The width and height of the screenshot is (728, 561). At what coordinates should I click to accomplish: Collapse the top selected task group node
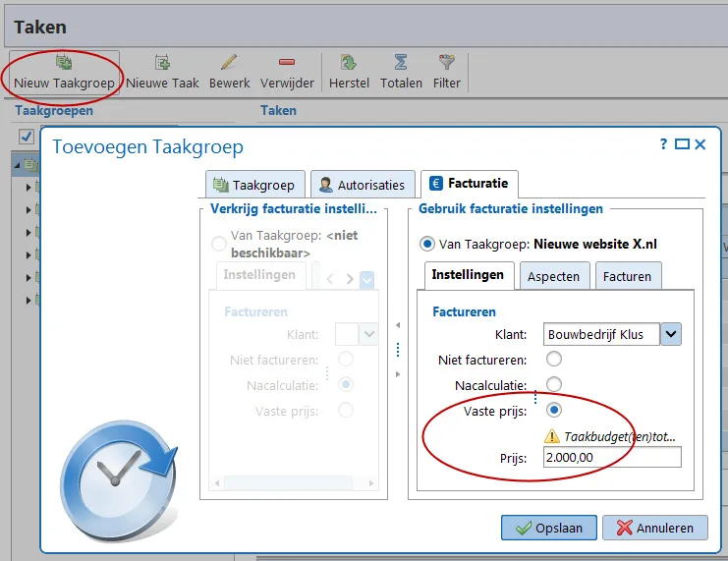coord(17,165)
